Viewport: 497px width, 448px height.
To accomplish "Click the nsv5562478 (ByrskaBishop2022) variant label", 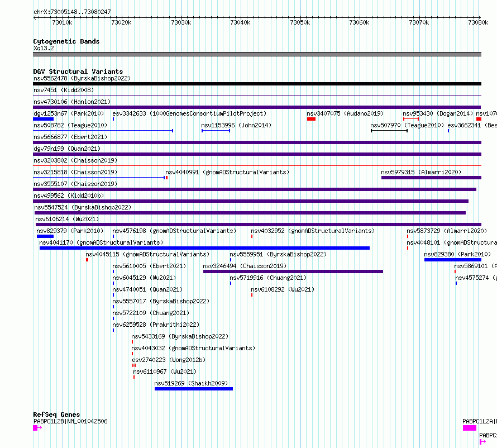I will click(x=82, y=78).
